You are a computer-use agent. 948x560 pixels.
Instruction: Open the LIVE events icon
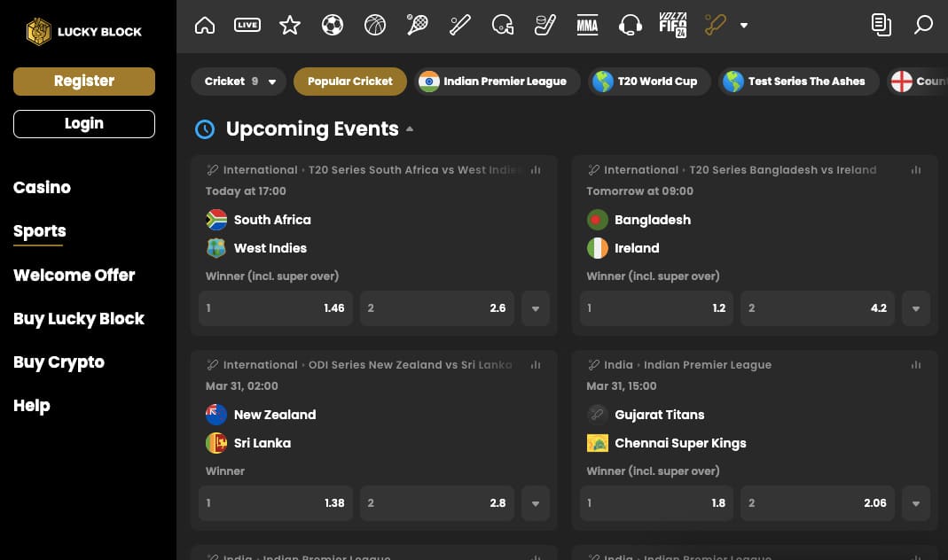(x=247, y=25)
